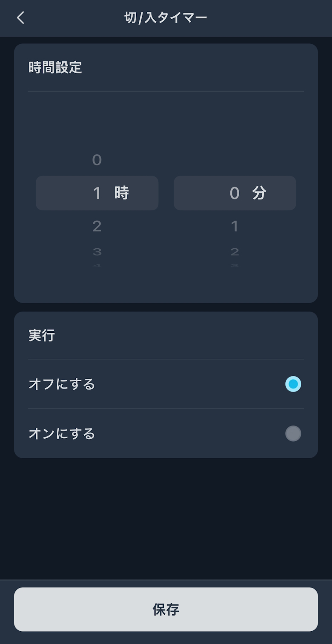Tap the partially visible hour 4

[x=97, y=266]
